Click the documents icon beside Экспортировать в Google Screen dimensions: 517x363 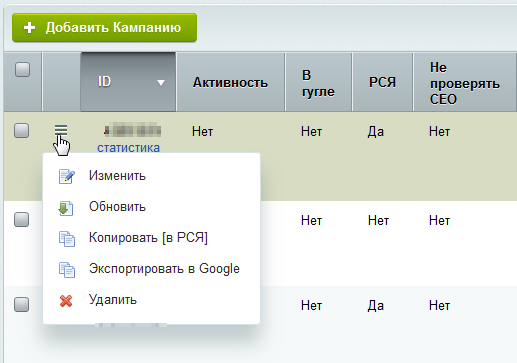(x=67, y=270)
